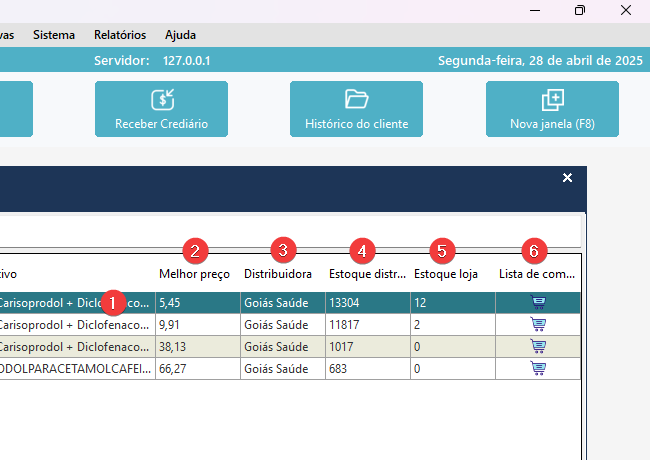Open the Sistema menu
This screenshot has height=460, width=650.
pyautogui.click(x=54, y=35)
